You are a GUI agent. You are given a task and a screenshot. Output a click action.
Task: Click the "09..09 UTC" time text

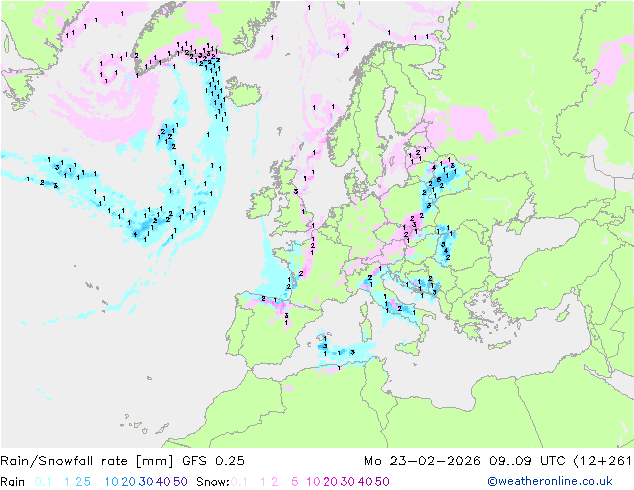(528, 461)
